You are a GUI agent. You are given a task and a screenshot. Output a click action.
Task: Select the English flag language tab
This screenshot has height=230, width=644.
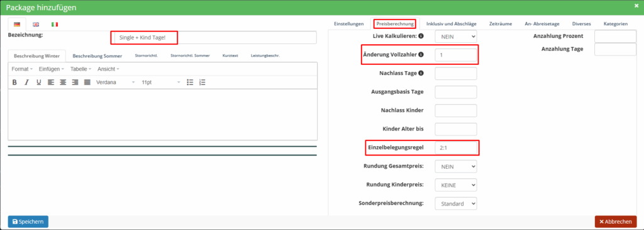pos(36,25)
